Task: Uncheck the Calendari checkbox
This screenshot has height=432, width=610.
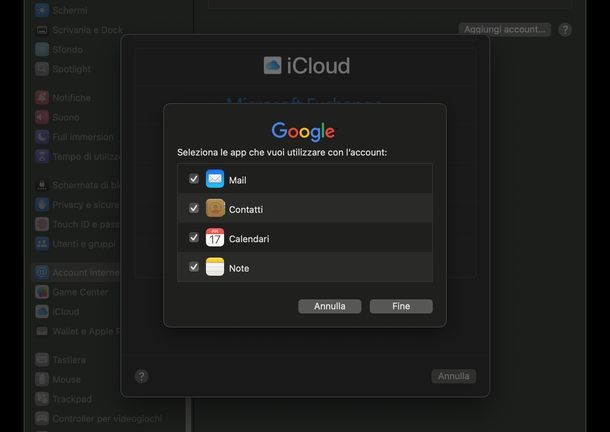Action: 194,237
